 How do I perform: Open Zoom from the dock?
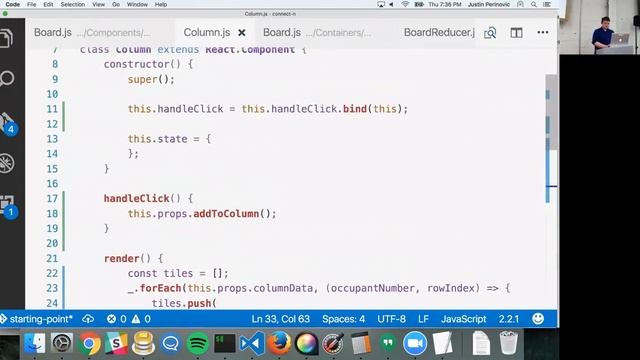click(415, 343)
